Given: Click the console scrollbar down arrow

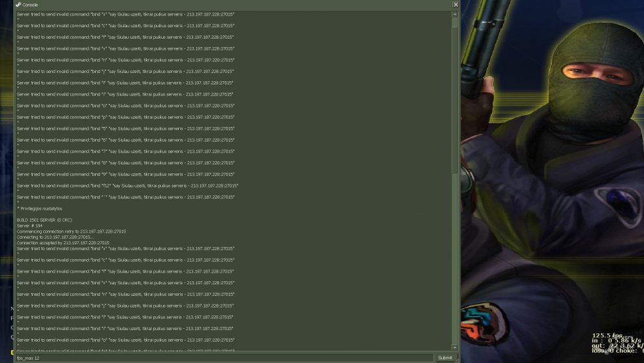Looking at the screenshot, I should click(455, 348).
